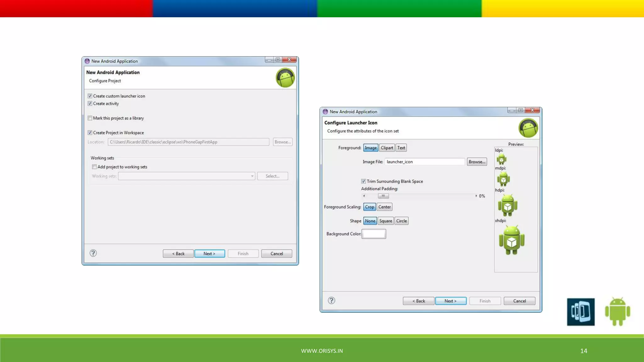Image resolution: width=644 pixels, height=362 pixels.
Task: Click the xhdpi Android preview icon
Action: point(512,240)
